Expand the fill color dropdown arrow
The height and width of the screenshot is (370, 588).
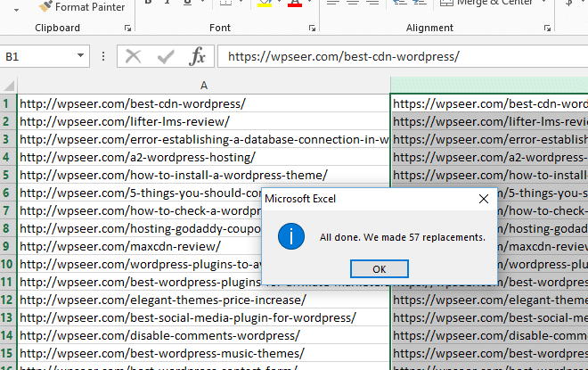[280, 3]
